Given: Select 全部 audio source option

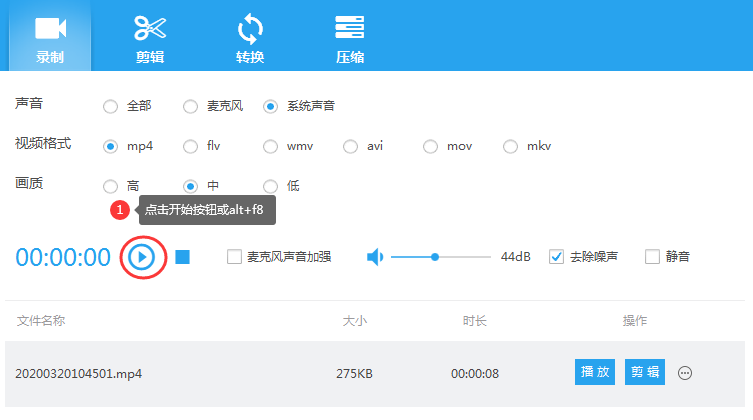Looking at the screenshot, I should tap(110, 106).
